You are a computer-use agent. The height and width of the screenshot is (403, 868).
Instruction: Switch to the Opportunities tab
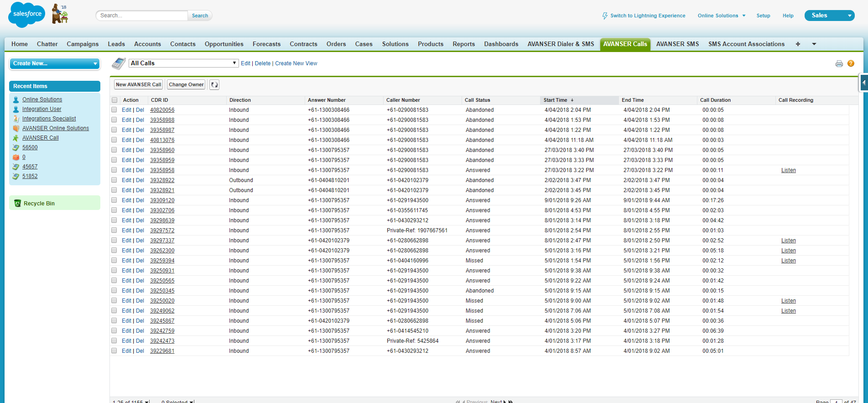coord(224,44)
